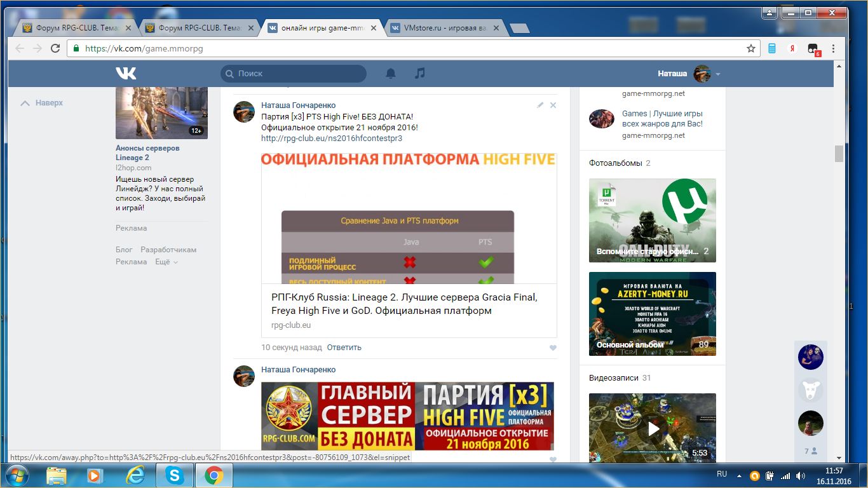The width and height of the screenshot is (868, 488).
Task: Show hidden system tray icons
Action: pyautogui.click(x=739, y=475)
